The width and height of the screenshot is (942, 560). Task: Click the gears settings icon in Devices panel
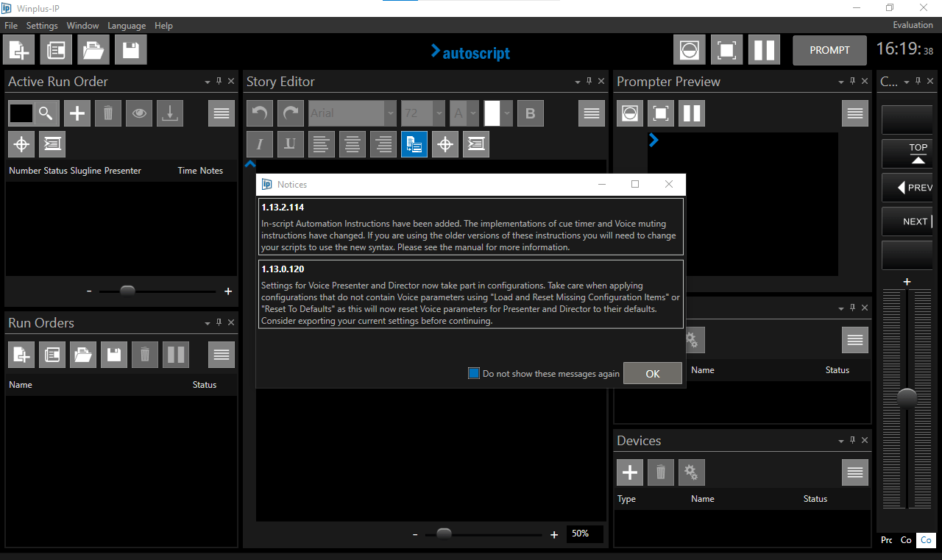pyautogui.click(x=692, y=472)
